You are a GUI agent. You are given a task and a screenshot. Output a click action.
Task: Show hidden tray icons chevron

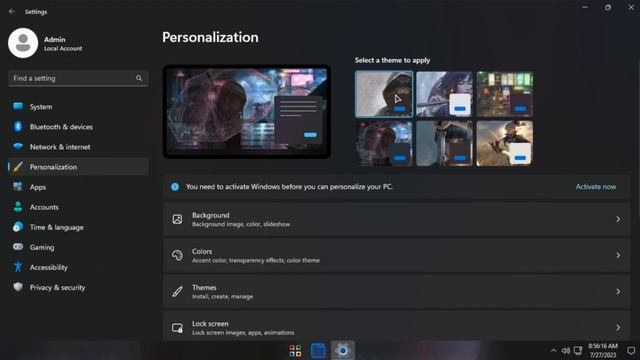(553, 350)
